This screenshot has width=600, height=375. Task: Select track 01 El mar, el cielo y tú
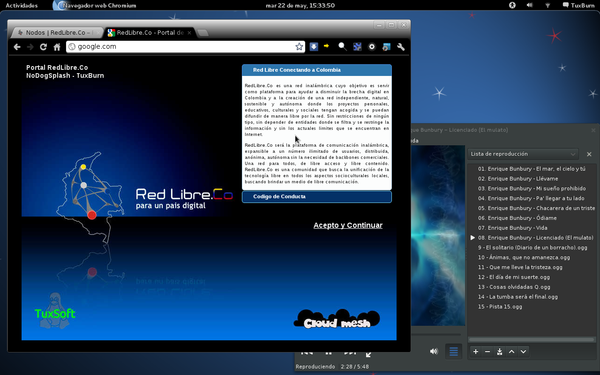(532, 169)
